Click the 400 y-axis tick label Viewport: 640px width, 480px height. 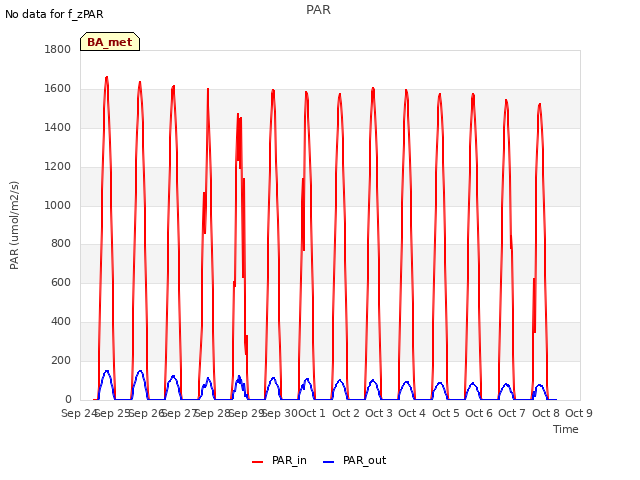coord(61,322)
